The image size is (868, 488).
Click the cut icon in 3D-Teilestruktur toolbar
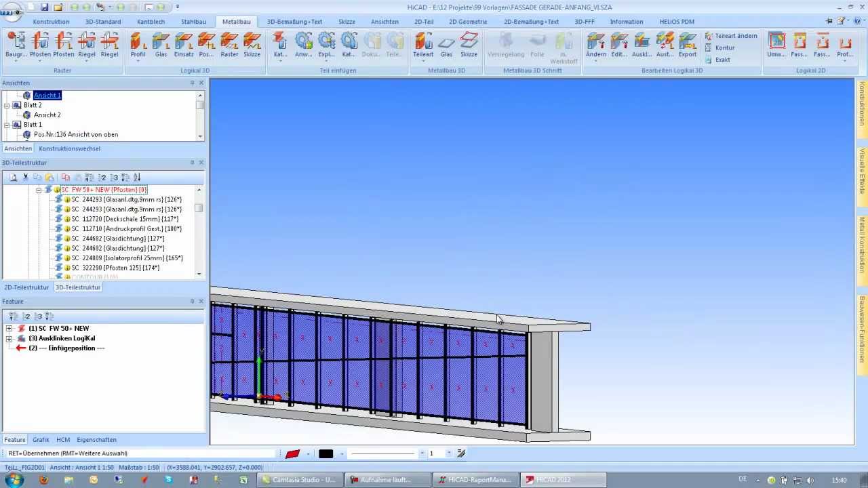click(26, 178)
